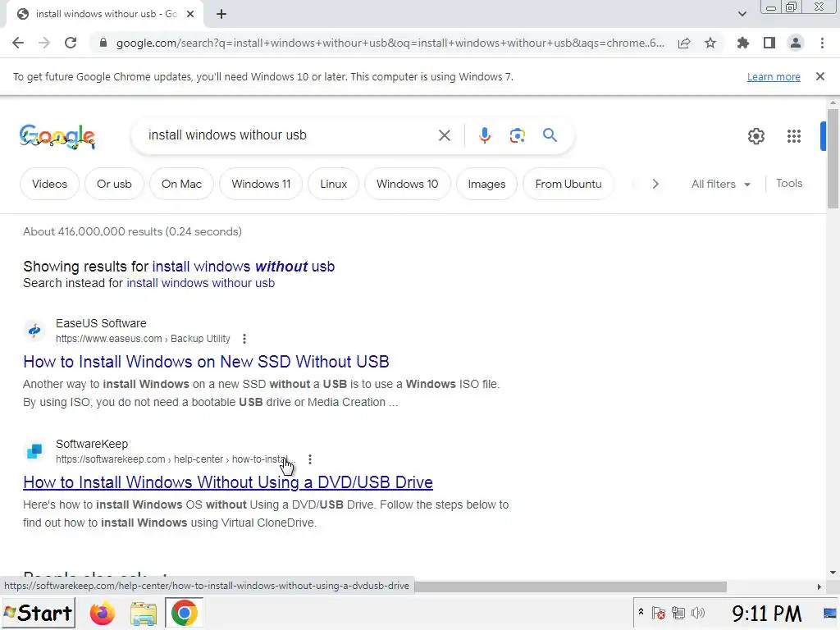Open Google quick settings gear
Image resolution: width=840 pixels, height=630 pixels.
pyautogui.click(x=756, y=136)
